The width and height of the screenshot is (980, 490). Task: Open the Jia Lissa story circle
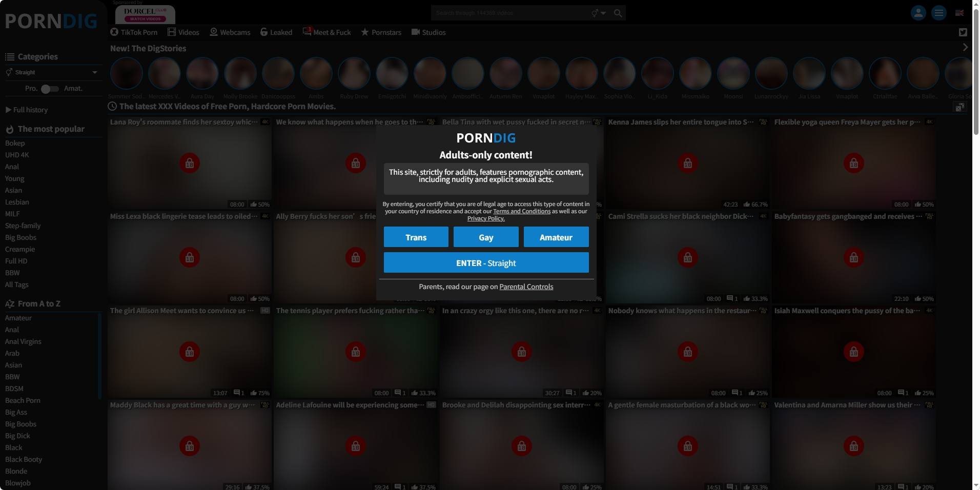809,73
